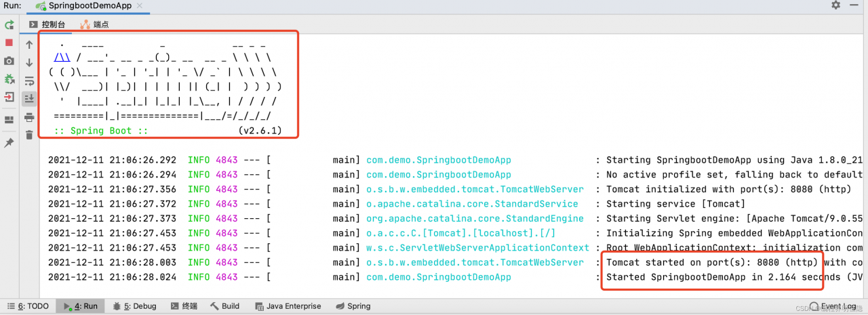Viewport: 868px width, 315px height.
Task: Clear all console output with trash icon
Action: 29,135
